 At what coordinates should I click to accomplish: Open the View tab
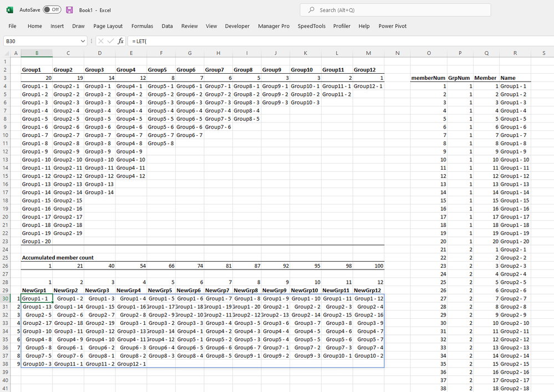[x=211, y=26]
